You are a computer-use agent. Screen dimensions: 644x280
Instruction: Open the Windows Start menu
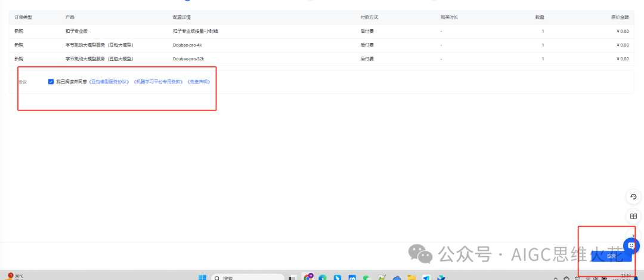(x=203, y=278)
